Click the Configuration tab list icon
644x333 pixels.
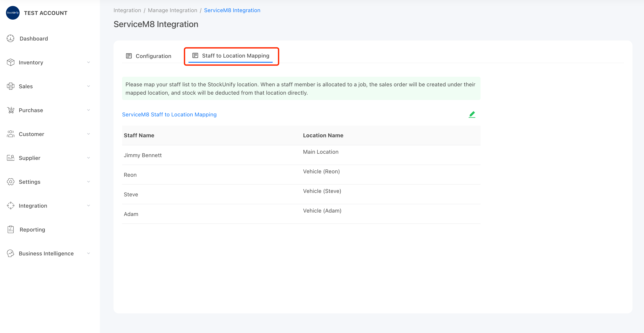129,56
